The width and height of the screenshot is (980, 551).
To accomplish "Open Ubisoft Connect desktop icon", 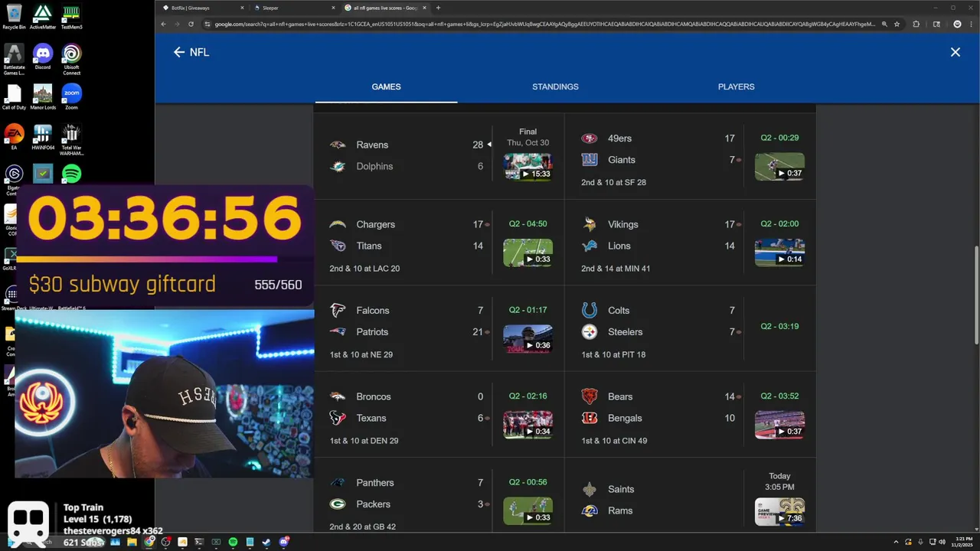I will 71,59.
